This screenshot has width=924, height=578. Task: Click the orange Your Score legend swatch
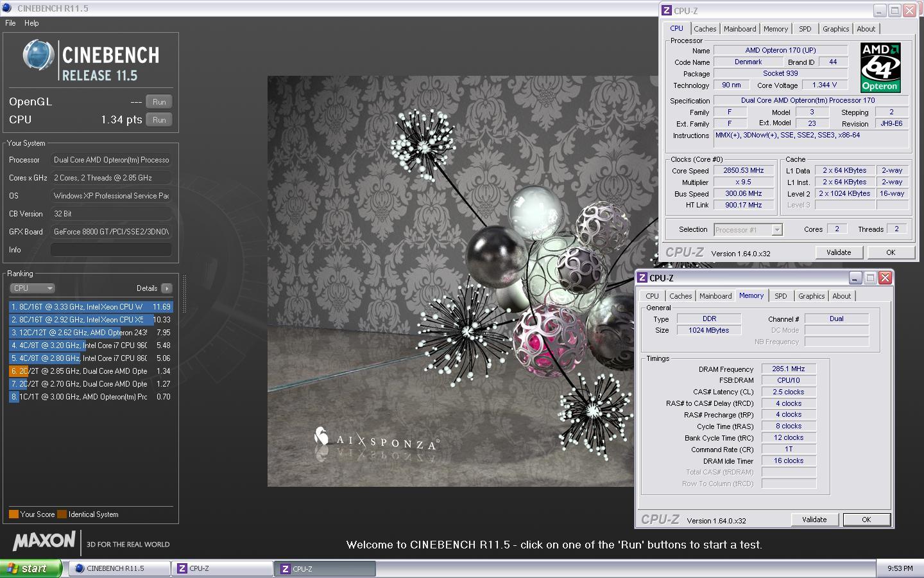pos(13,514)
